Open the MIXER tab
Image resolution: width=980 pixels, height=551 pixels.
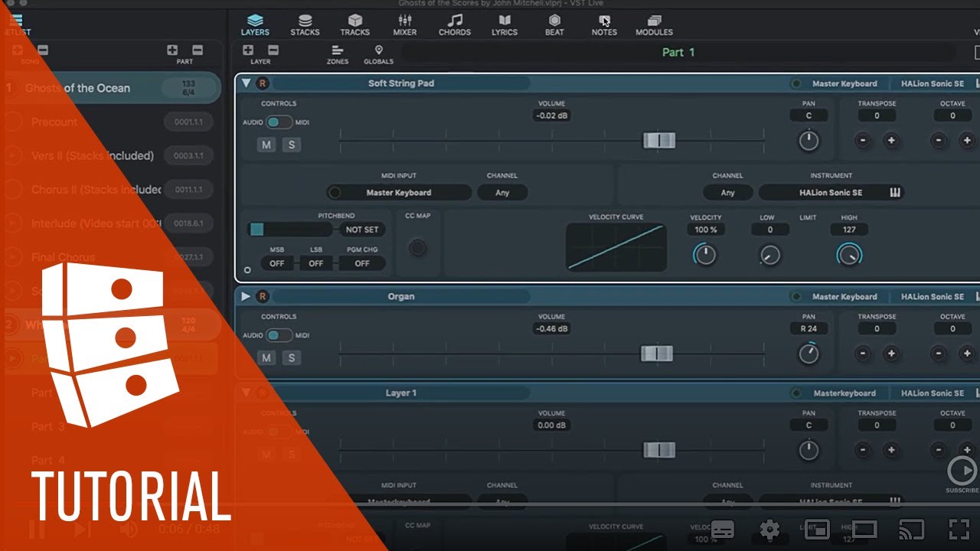[x=405, y=24]
